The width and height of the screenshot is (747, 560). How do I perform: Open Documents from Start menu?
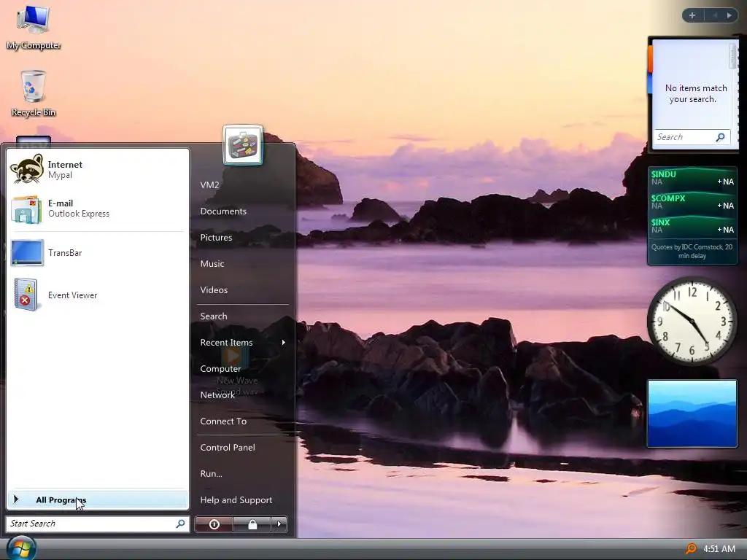click(x=223, y=211)
